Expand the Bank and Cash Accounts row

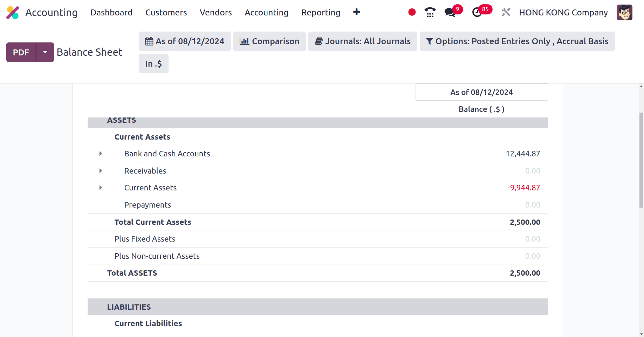click(101, 154)
